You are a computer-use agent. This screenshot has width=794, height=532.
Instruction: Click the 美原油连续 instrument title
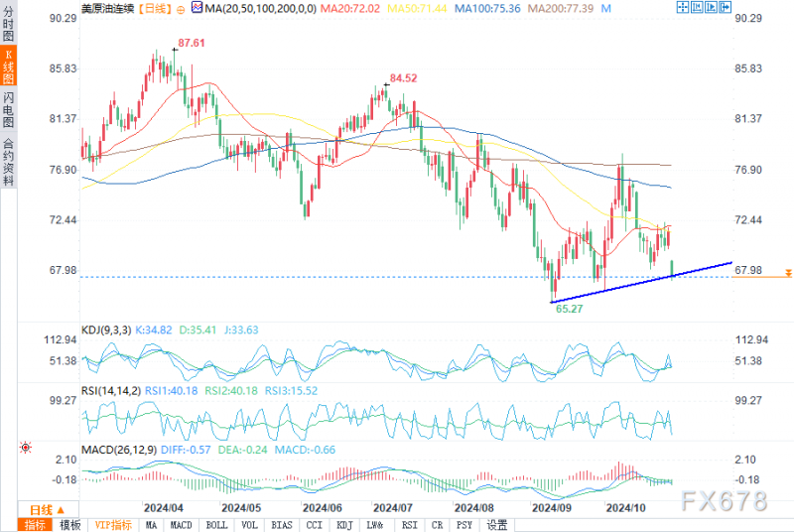[x=107, y=9]
